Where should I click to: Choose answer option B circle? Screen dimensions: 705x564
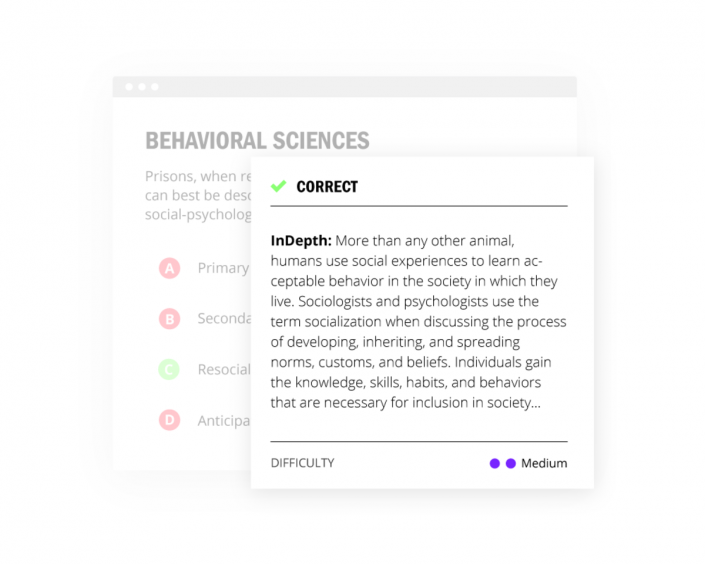169,319
